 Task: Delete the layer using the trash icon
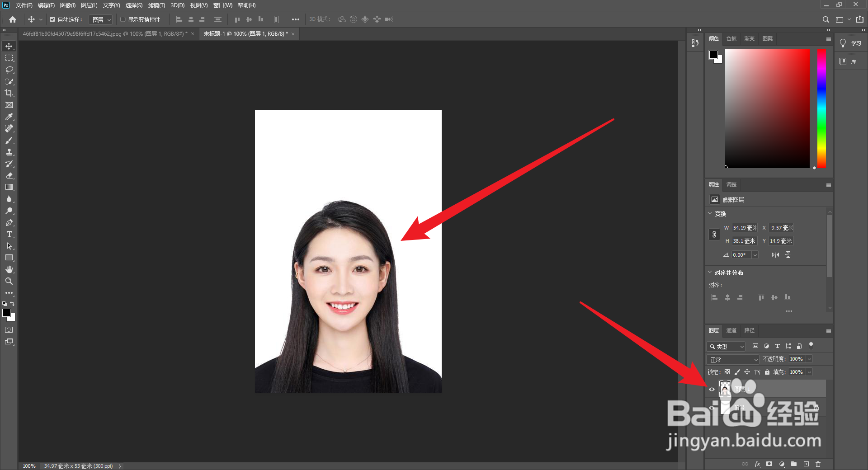pyautogui.click(x=818, y=464)
